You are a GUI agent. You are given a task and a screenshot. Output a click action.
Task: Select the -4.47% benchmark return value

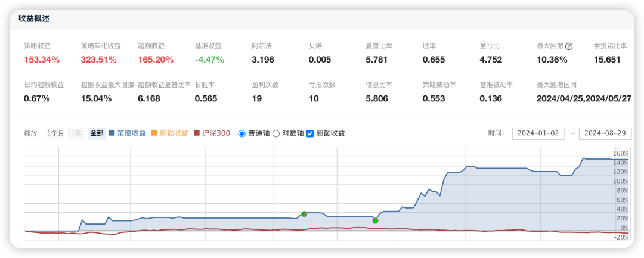click(x=209, y=60)
